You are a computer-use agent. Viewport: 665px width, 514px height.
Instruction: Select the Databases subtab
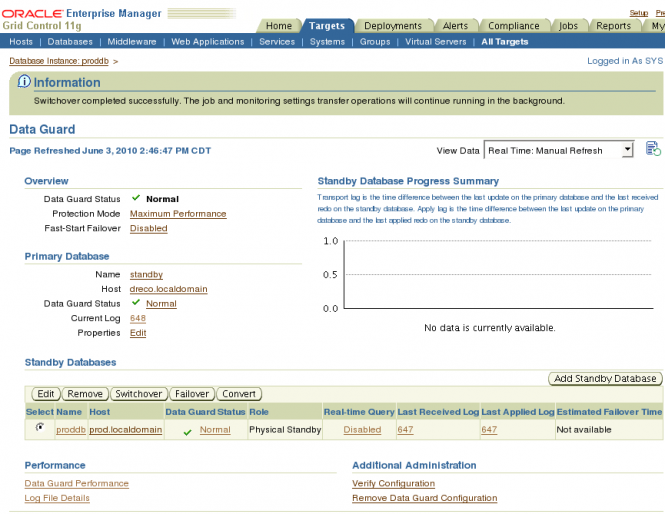(x=70, y=42)
